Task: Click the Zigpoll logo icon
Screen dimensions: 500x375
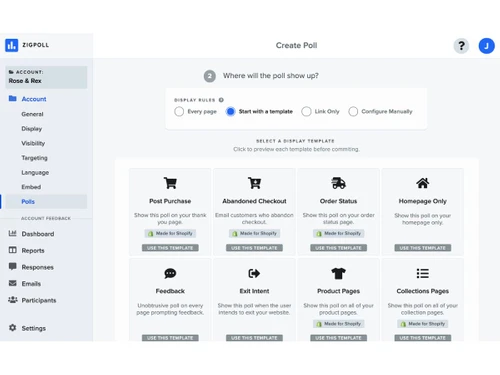Action: click(x=12, y=45)
